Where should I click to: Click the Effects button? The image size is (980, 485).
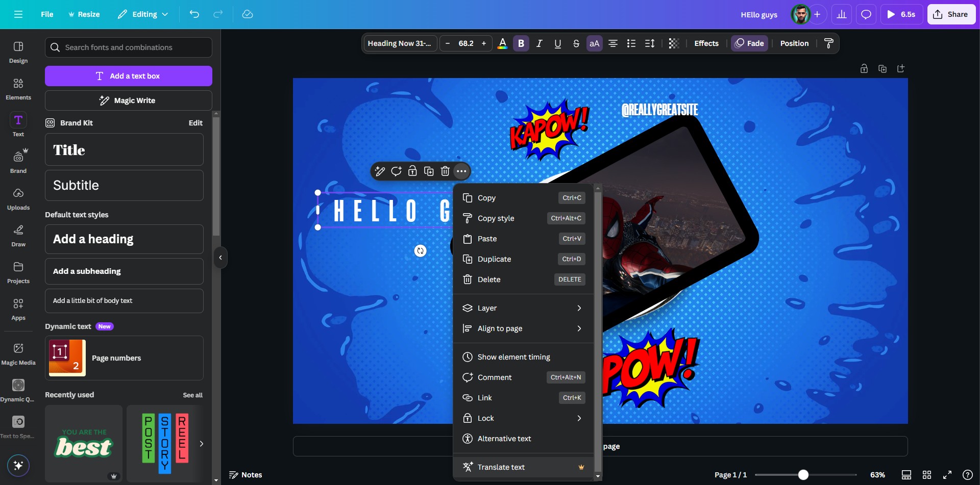click(x=706, y=43)
